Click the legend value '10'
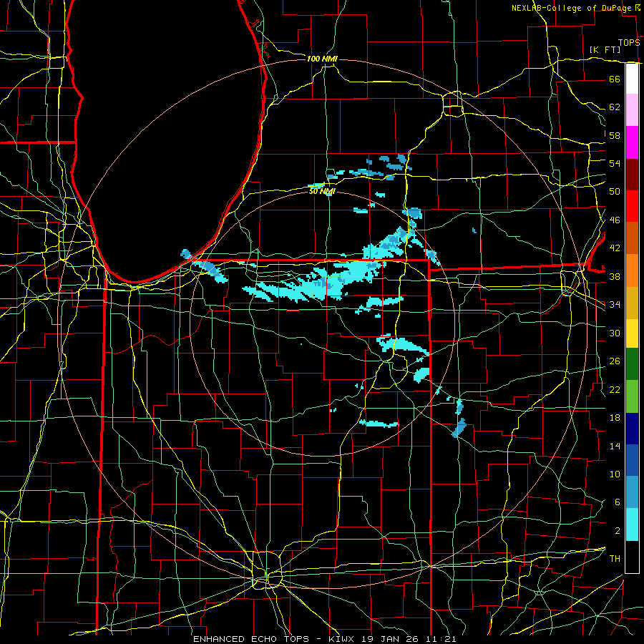 (615, 474)
